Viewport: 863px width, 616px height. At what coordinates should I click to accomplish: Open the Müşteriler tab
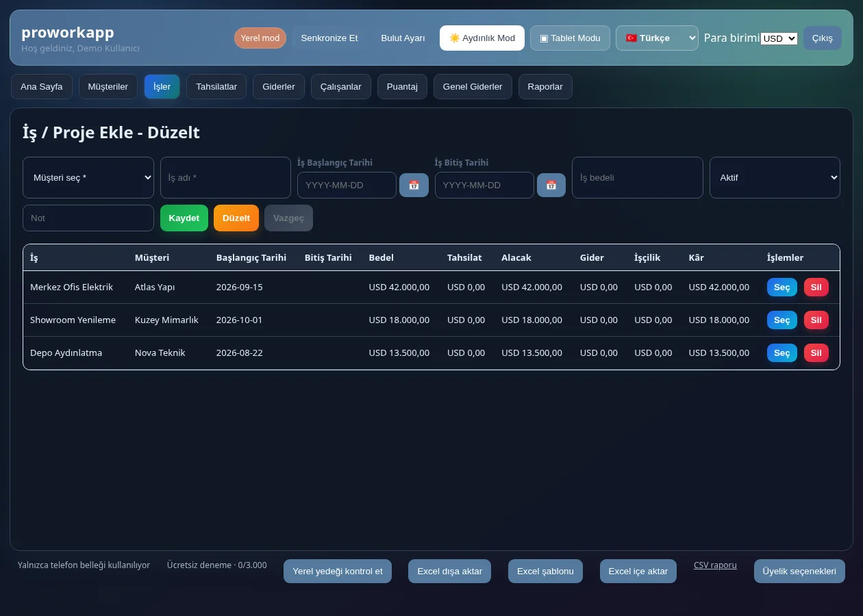(x=108, y=86)
